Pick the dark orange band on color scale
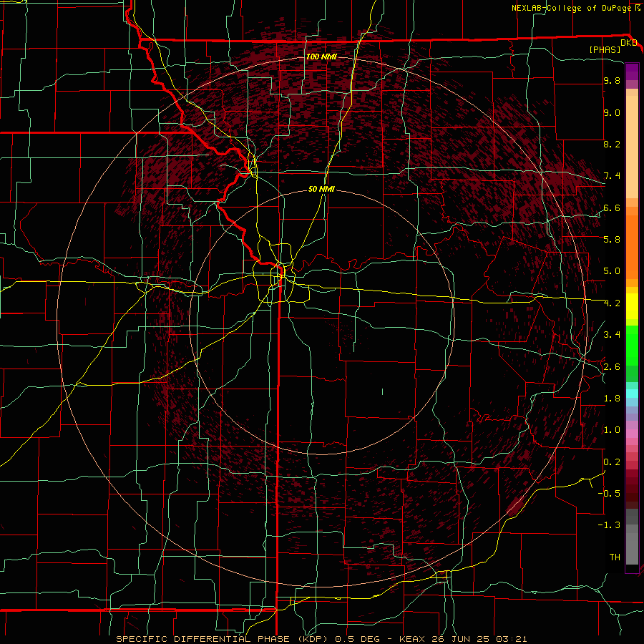Screen dimensions: 644x644 (632, 247)
